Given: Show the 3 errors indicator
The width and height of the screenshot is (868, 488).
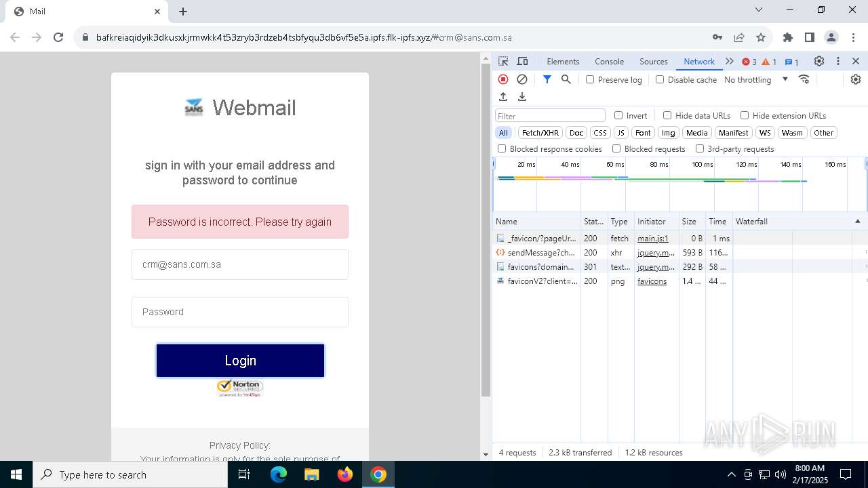Looking at the screenshot, I should point(749,62).
